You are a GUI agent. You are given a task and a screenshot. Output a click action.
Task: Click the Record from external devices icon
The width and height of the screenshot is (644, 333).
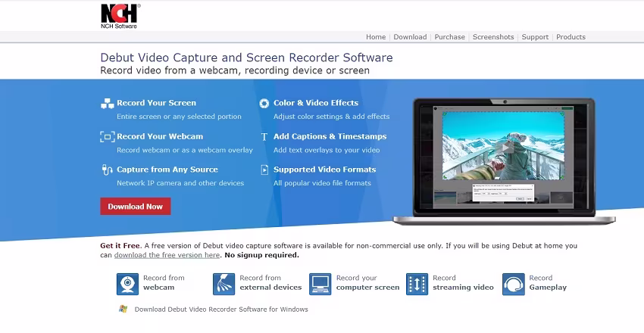click(224, 285)
